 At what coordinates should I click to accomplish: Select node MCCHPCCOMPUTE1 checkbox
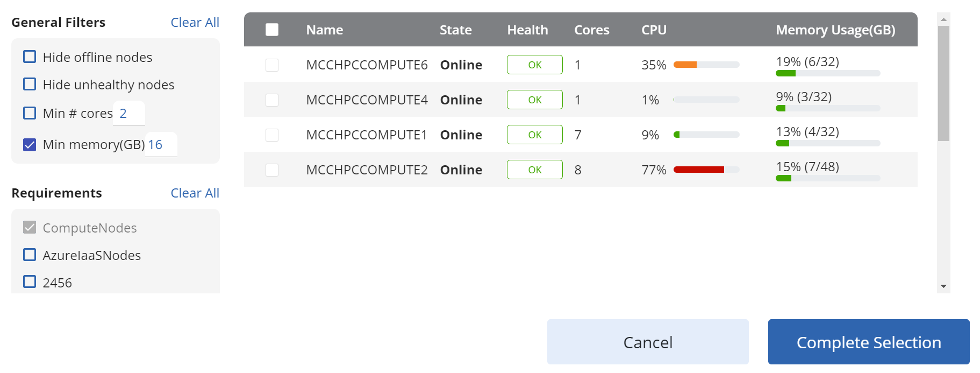point(272,135)
